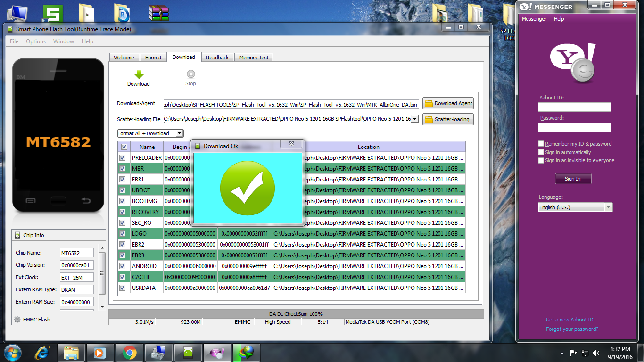Click the green Download arrow icon
The width and height of the screenshot is (644, 362).
click(x=139, y=74)
